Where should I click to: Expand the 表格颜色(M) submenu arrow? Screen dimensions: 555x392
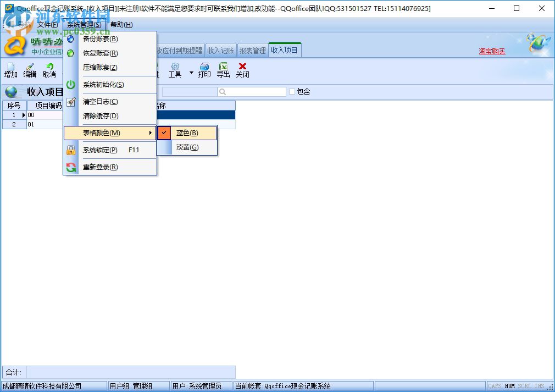pyautogui.click(x=149, y=132)
